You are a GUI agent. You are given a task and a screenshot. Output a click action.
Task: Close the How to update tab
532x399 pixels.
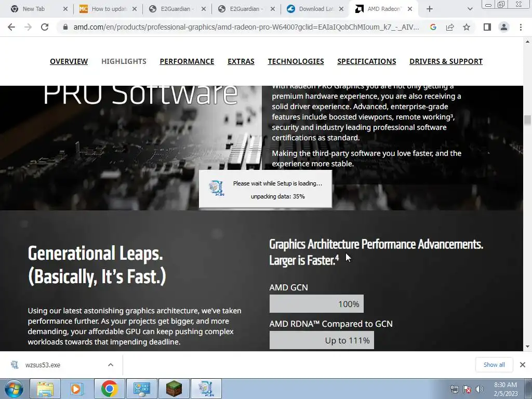[135, 9]
